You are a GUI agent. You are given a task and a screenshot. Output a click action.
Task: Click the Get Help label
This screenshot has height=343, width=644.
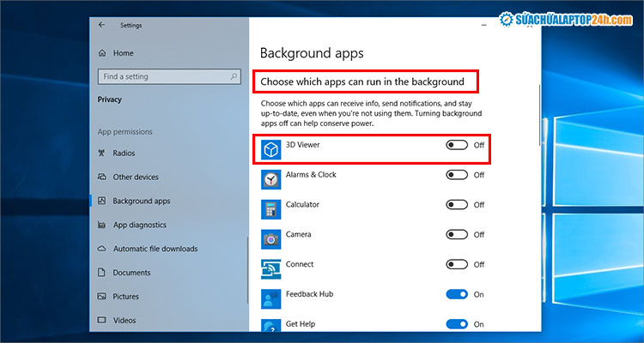(301, 324)
